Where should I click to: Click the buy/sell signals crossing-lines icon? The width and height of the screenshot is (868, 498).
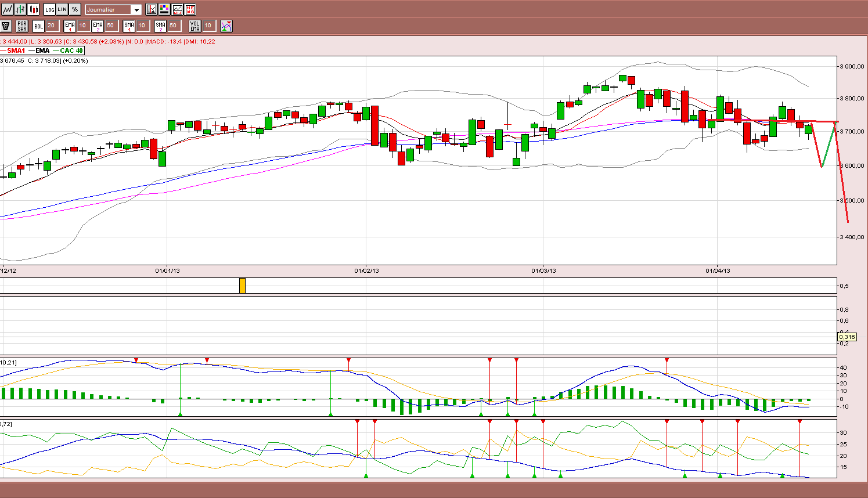coord(226,26)
